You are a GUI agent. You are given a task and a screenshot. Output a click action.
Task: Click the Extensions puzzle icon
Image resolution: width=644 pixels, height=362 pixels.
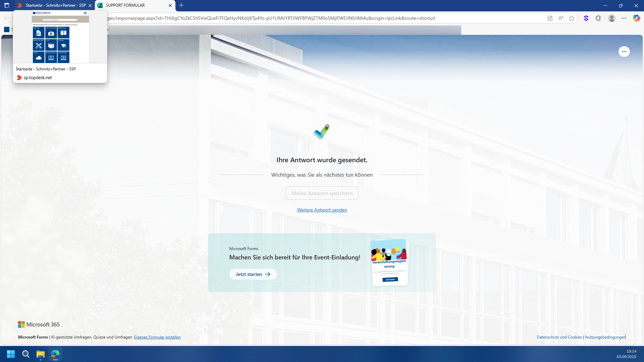pos(598,18)
